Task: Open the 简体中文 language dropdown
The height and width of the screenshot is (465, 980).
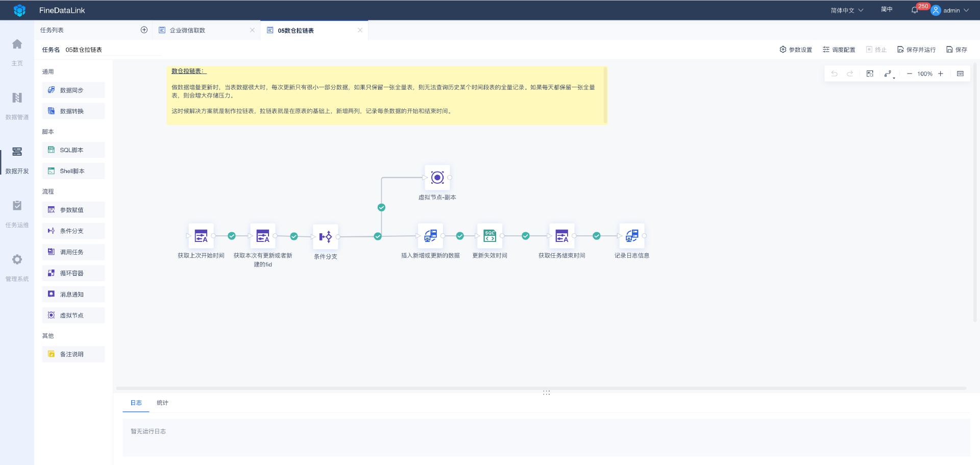Action: click(847, 10)
